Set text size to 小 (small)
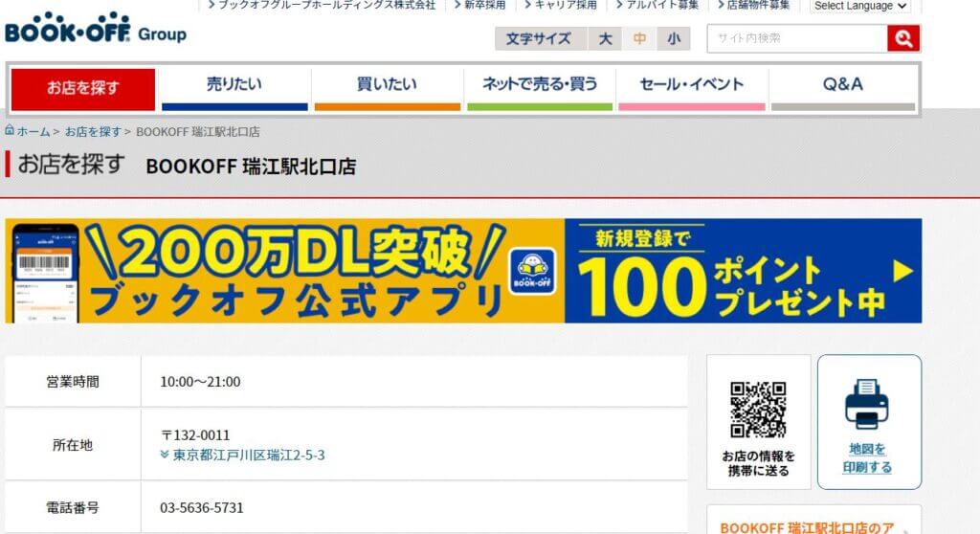The image size is (980, 534). pyautogui.click(x=673, y=39)
